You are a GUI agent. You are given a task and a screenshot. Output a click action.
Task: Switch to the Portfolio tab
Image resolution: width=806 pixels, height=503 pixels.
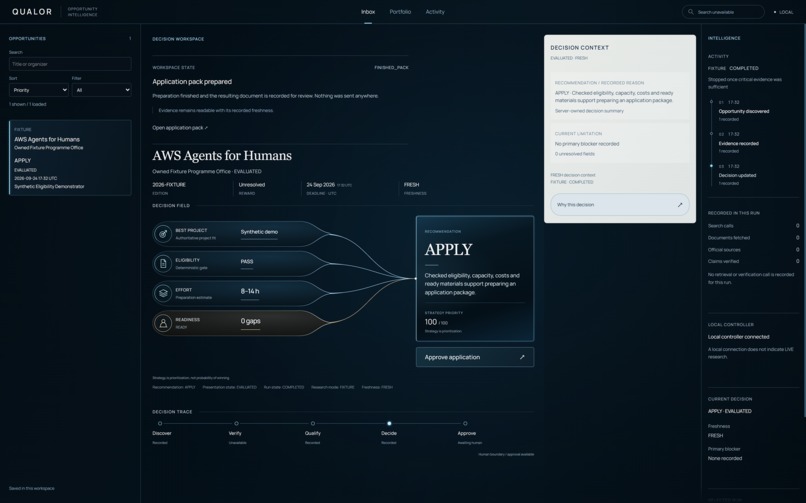pos(400,12)
